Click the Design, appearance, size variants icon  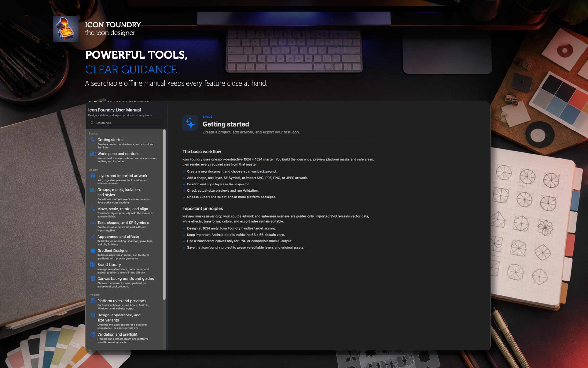click(93, 315)
